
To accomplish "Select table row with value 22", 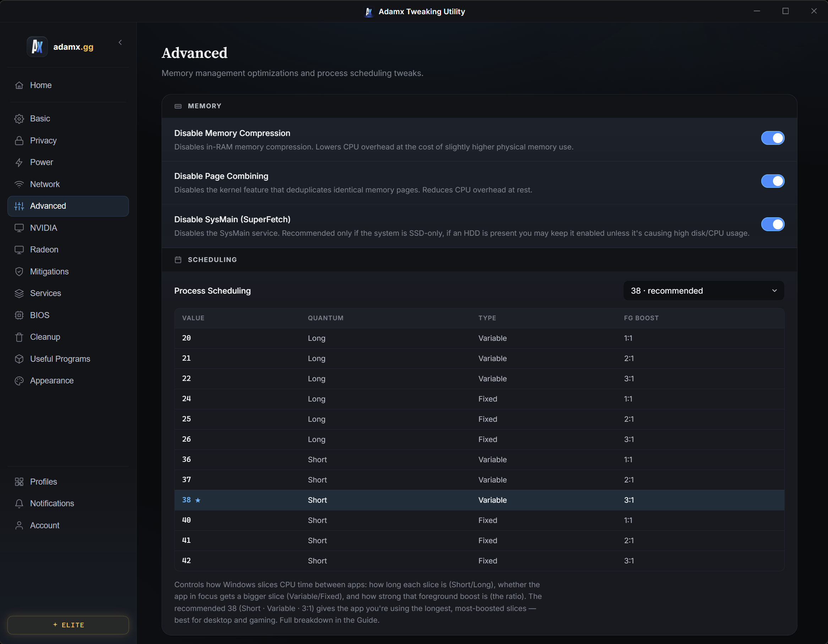I will [479, 379].
